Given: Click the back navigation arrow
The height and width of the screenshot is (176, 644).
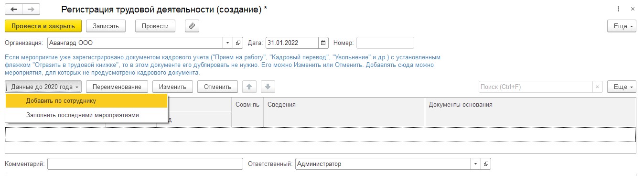Looking at the screenshot, I should coord(14,9).
